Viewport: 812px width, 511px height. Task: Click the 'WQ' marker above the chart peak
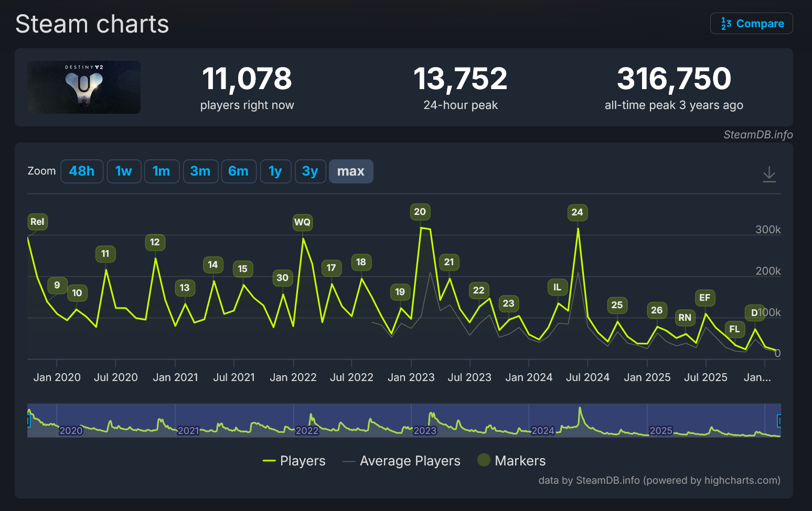[x=303, y=222]
